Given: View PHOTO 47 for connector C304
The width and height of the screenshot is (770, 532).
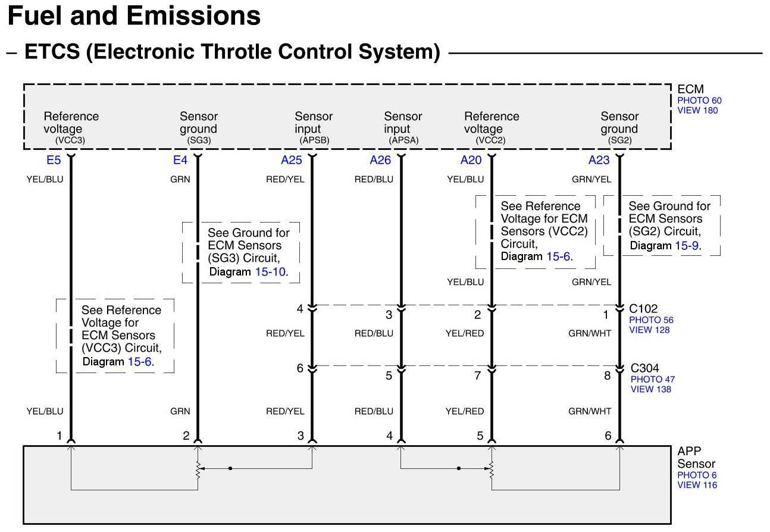Looking at the screenshot, I should [653, 379].
